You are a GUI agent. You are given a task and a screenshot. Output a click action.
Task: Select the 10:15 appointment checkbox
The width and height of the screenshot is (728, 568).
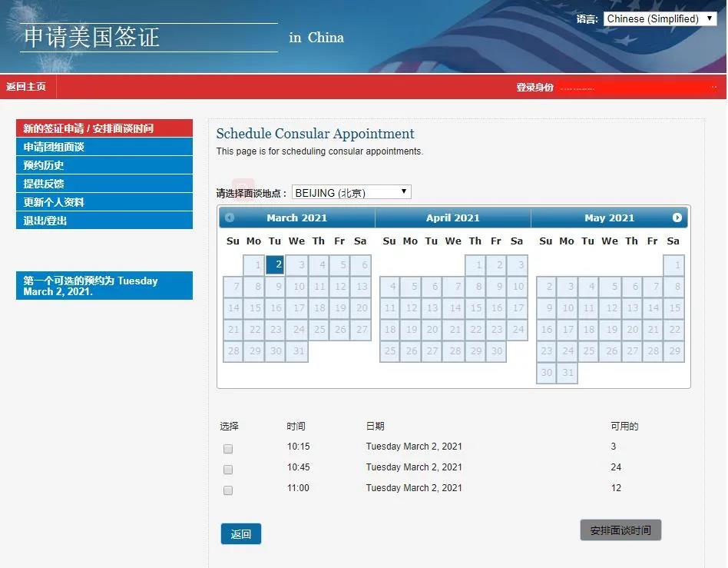(x=228, y=449)
